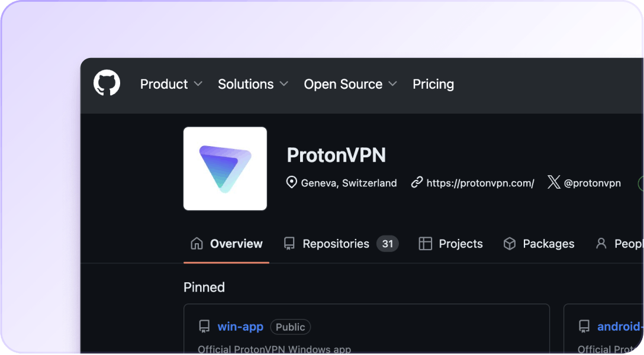This screenshot has height=355, width=644.
Task: Open the @protonvpn profile link
Action: click(x=592, y=183)
